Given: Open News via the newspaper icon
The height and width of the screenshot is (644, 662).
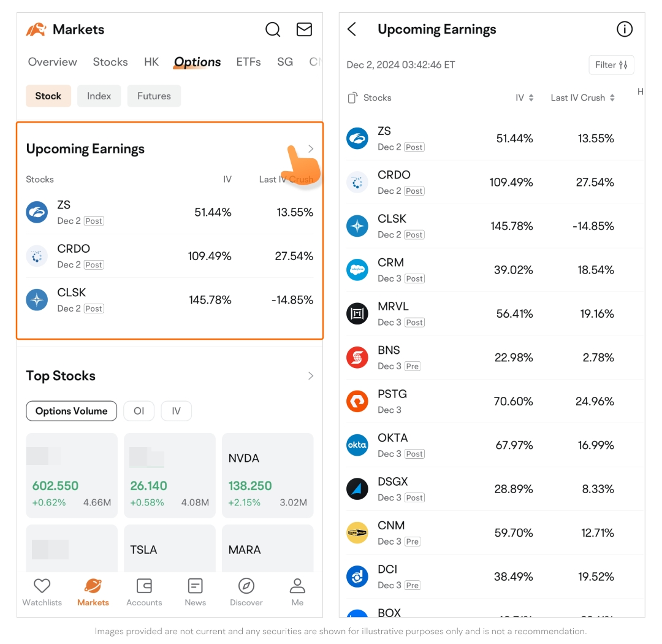Looking at the screenshot, I should pos(195,586).
